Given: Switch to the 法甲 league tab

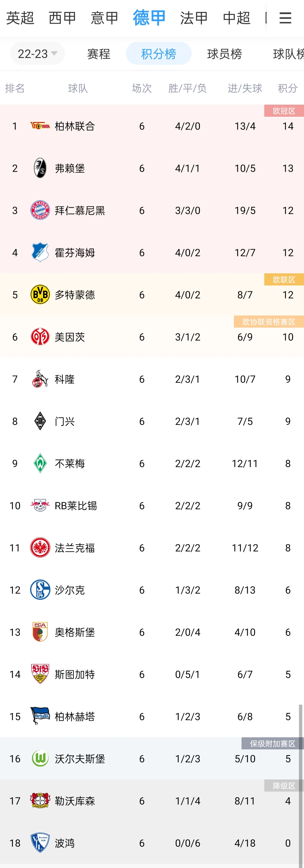Looking at the screenshot, I should coord(194,18).
